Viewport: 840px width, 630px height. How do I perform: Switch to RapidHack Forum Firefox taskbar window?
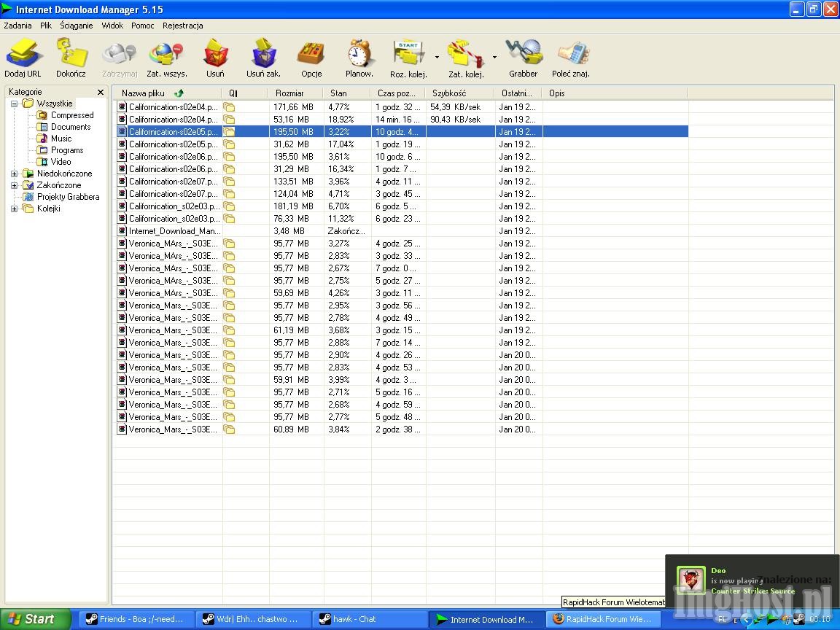(x=603, y=619)
